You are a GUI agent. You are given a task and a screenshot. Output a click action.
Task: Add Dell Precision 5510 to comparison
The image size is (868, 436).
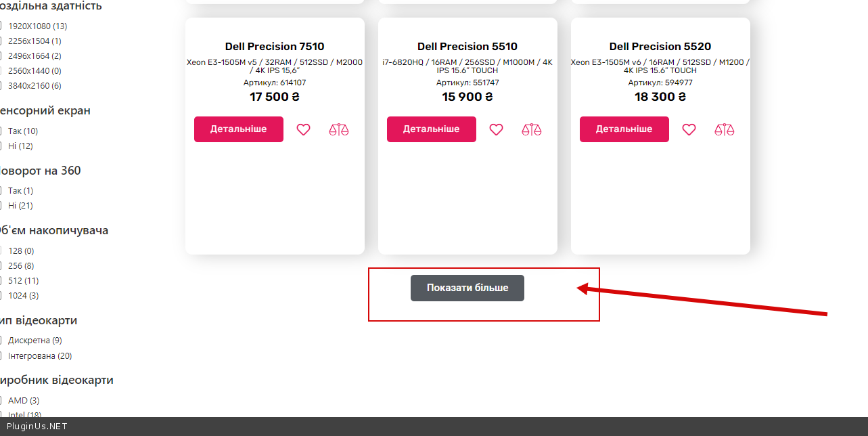coord(532,129)
